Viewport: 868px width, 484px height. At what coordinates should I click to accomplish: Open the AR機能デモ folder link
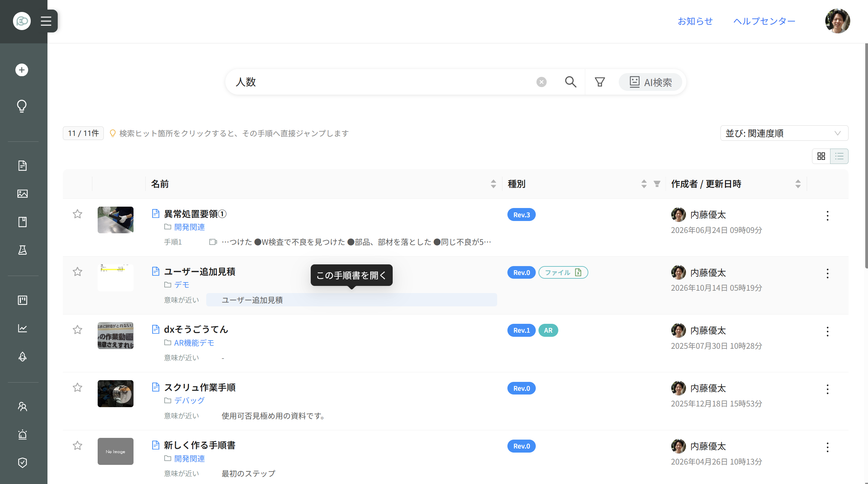194,343
